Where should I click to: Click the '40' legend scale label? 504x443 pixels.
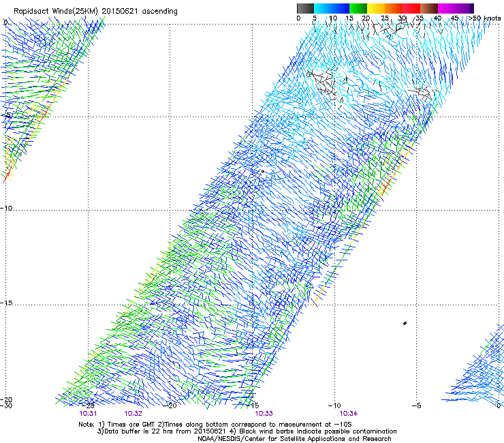tap(437, 18)
